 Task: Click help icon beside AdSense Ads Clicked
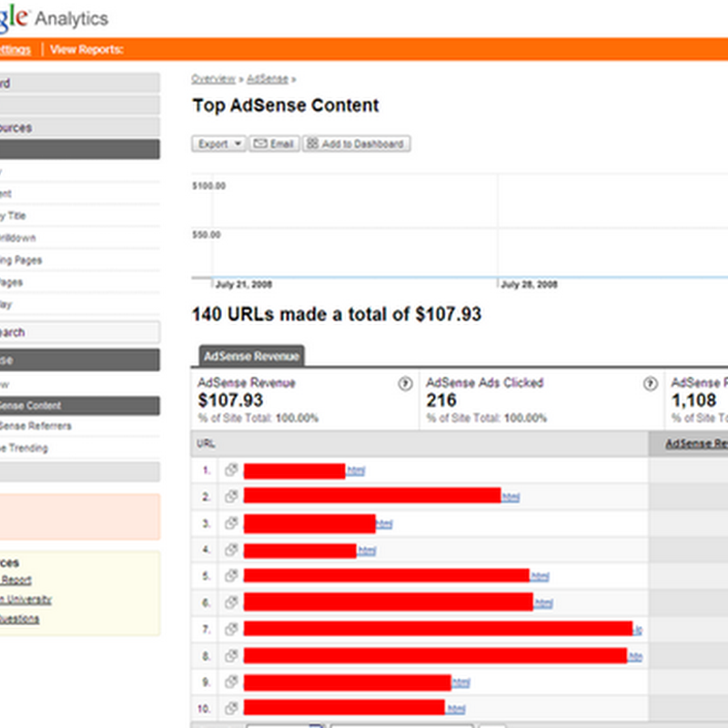(x=651, y=383)
